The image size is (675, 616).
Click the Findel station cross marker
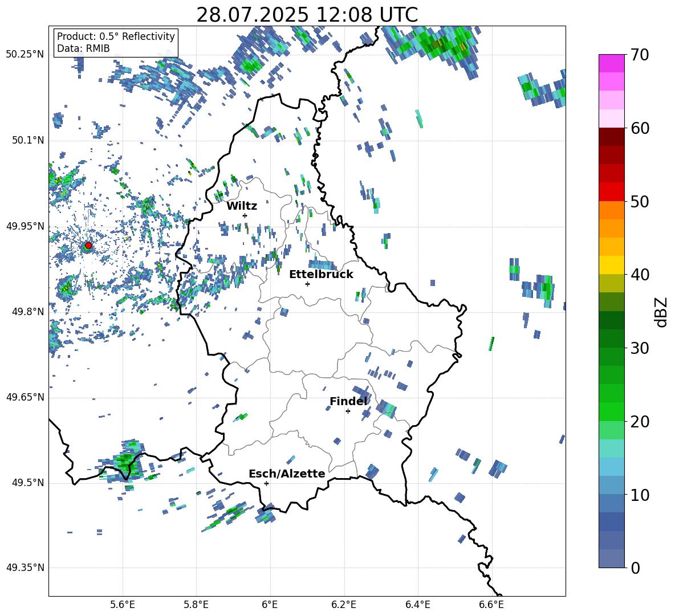pyautogui.click(x=348, y=411)
